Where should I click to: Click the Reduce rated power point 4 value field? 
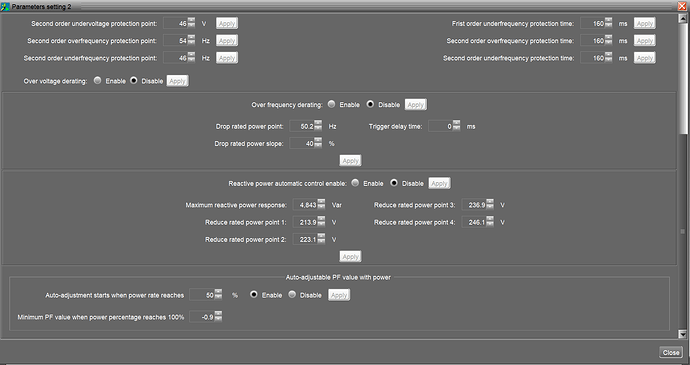tap(474, 222)
